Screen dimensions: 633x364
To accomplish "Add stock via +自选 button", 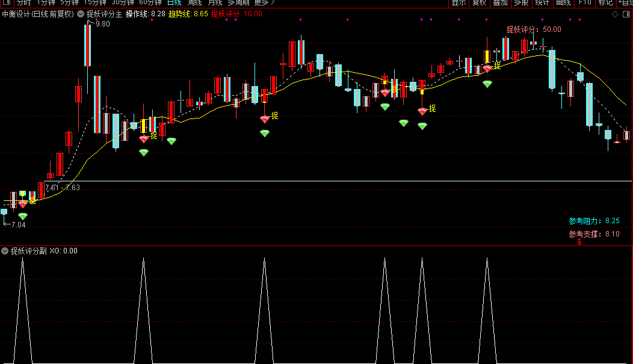I will point(625,3).
